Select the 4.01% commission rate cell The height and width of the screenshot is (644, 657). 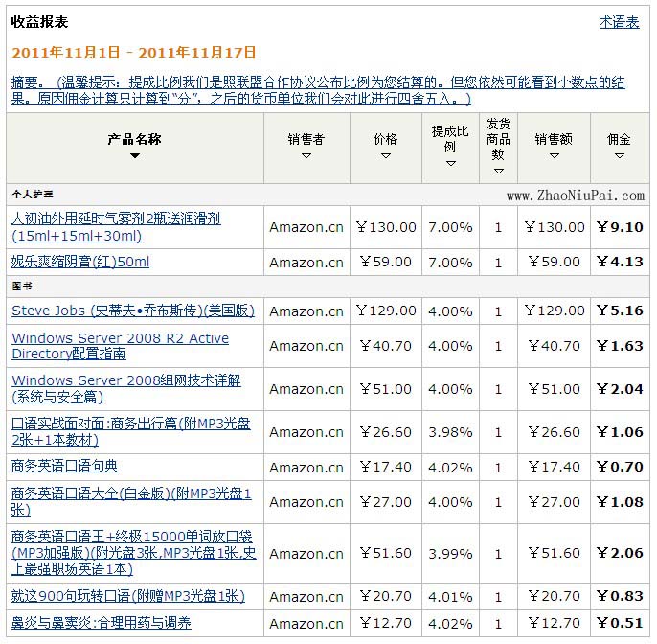point(450,597)
